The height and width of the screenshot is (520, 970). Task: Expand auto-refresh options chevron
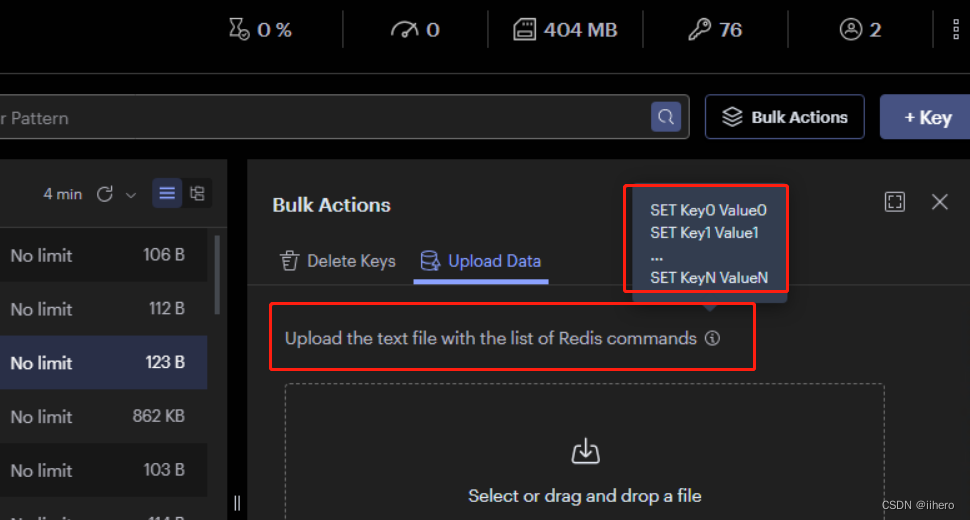131,195
